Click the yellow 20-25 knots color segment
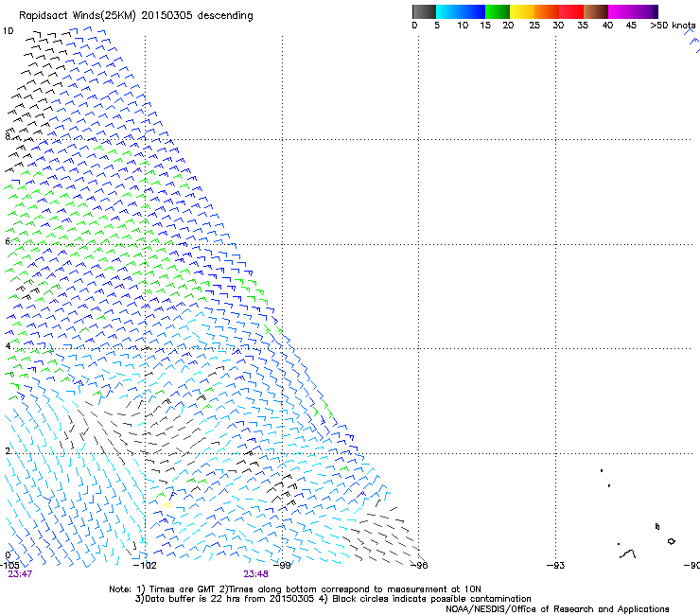Viewport: 700px width, 615px height. click(x=522, y=11)
